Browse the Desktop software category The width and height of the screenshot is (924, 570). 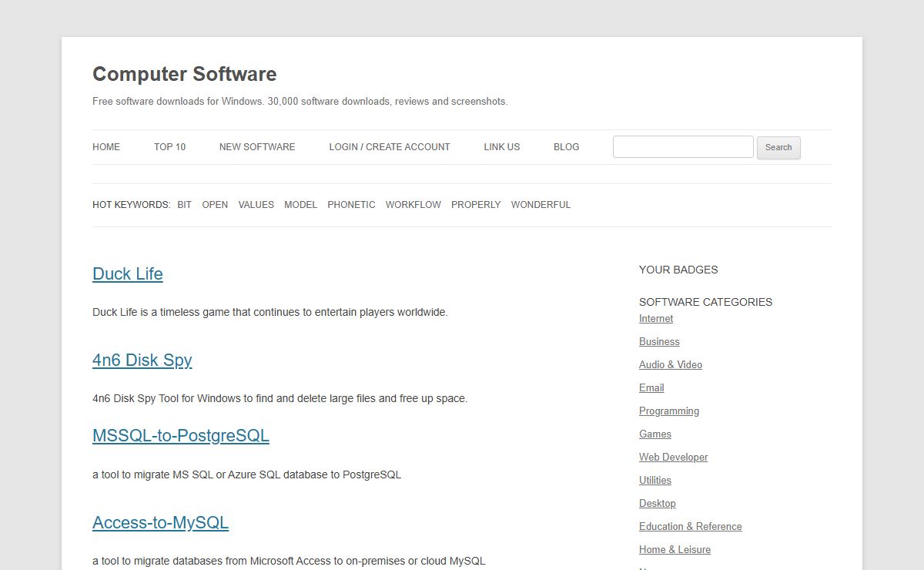pos(658,504)
